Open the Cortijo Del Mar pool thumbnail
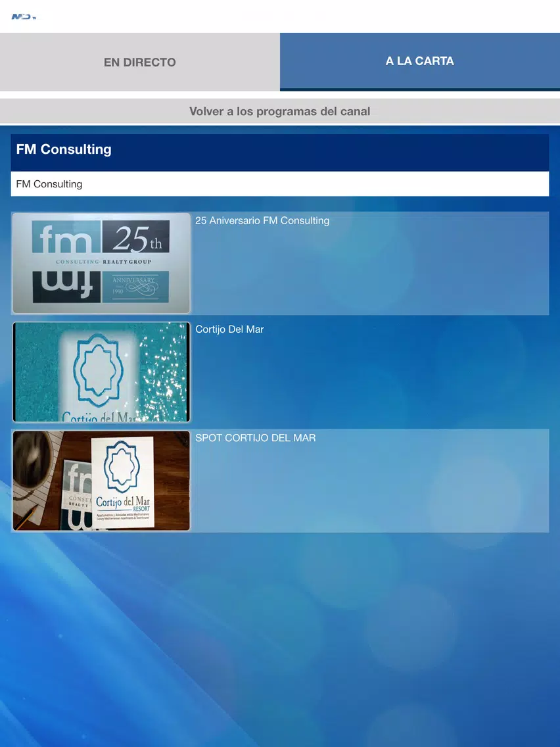Image resolution: width=560 pixels, height=747 pixels. click(x=101, y=372)
